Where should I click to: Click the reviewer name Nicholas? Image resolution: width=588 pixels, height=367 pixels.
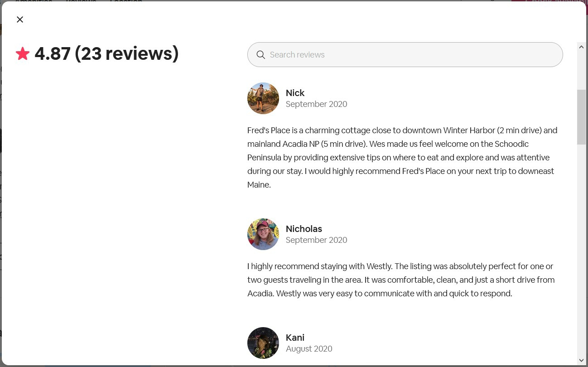304,229
